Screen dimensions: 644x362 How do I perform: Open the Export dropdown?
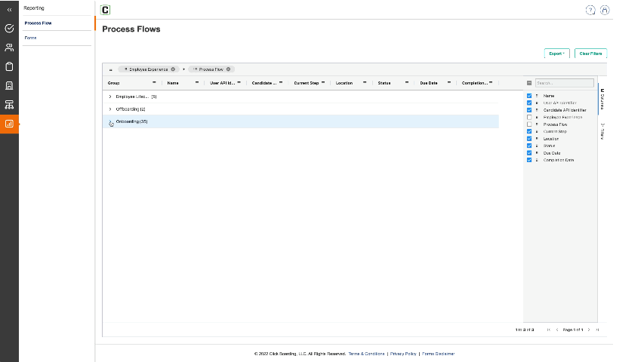(556, 54)
